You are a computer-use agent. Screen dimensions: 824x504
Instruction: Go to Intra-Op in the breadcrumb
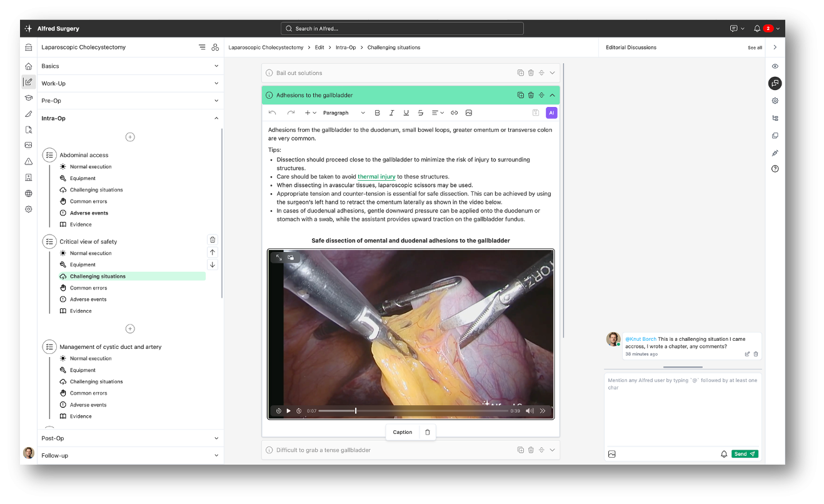(346, 48)
